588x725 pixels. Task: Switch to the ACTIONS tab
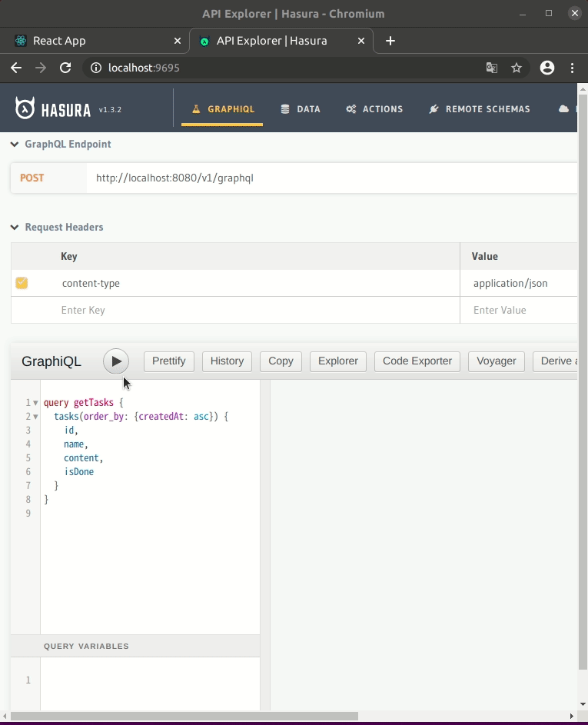[374, 108]
